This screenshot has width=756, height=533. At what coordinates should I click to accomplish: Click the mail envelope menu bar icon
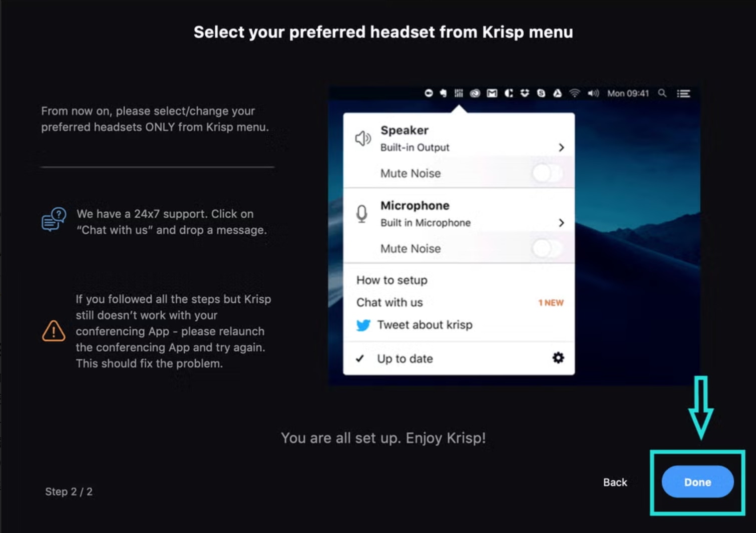(492, 93)
